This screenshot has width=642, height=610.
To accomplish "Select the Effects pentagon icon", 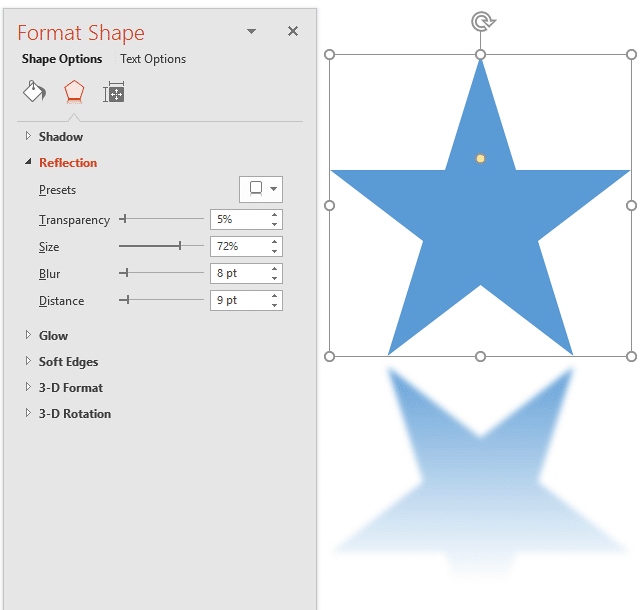I will click(74, 93).
